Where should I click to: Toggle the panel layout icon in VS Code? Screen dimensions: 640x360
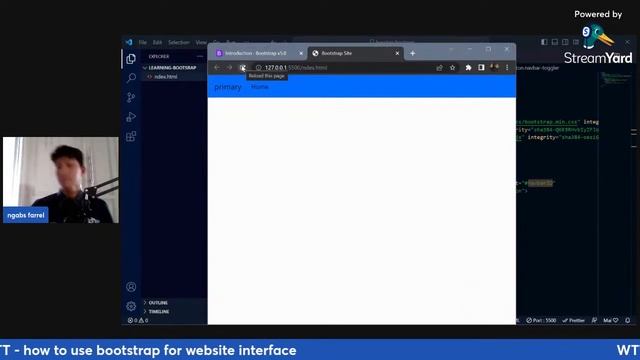coord(555,42)
